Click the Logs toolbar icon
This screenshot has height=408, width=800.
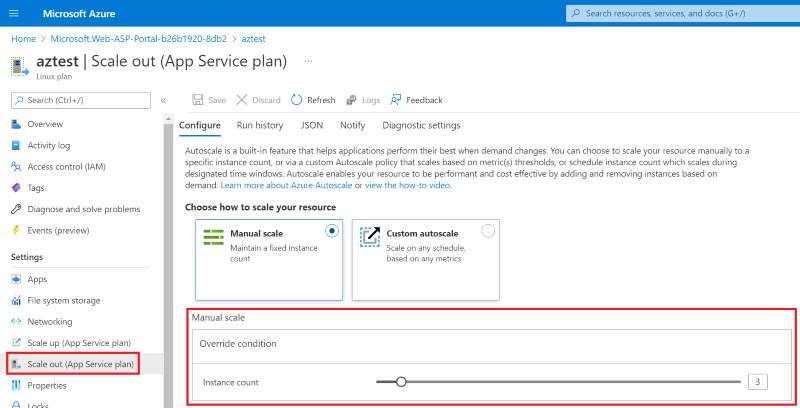click(351, 100)
